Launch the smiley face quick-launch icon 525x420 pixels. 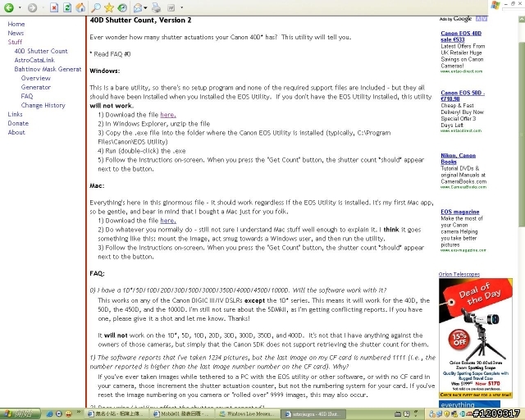(69, 414)
